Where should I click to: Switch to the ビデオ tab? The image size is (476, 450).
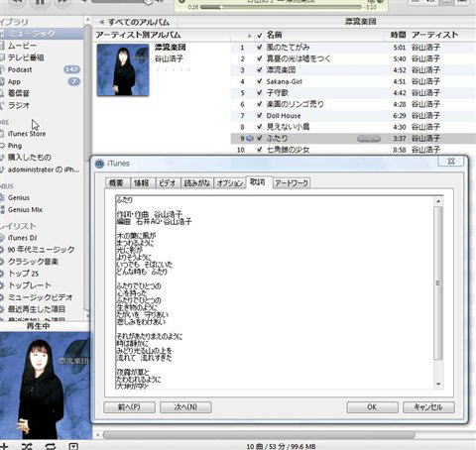(168, 182)
